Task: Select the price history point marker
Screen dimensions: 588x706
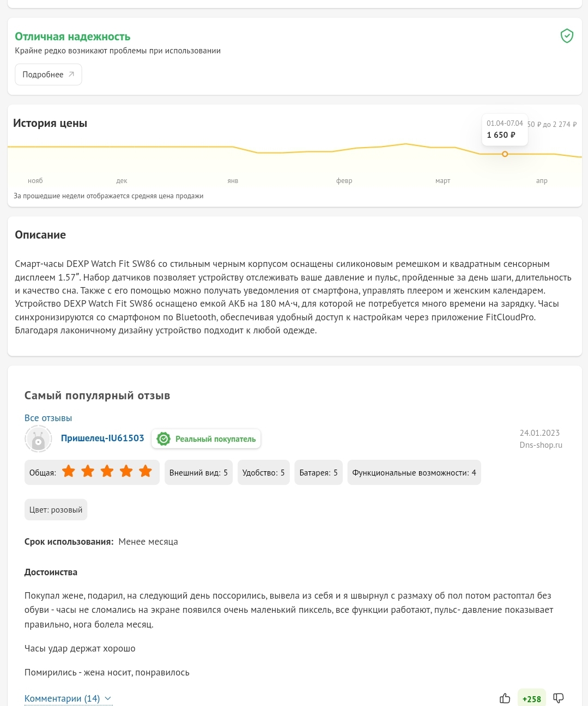Action: click(505, 154)
